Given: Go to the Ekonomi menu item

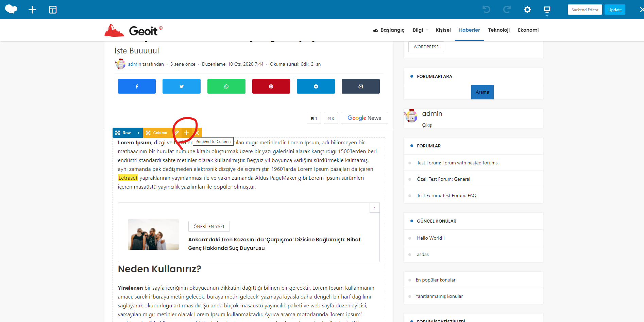Looking at the screenshot, I should click(528, 30).
